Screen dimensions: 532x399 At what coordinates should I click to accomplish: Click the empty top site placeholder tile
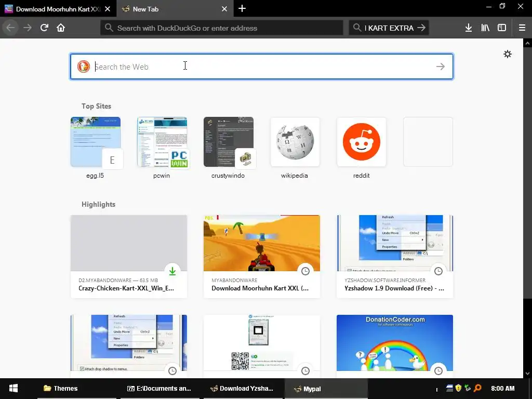point(428,142)
